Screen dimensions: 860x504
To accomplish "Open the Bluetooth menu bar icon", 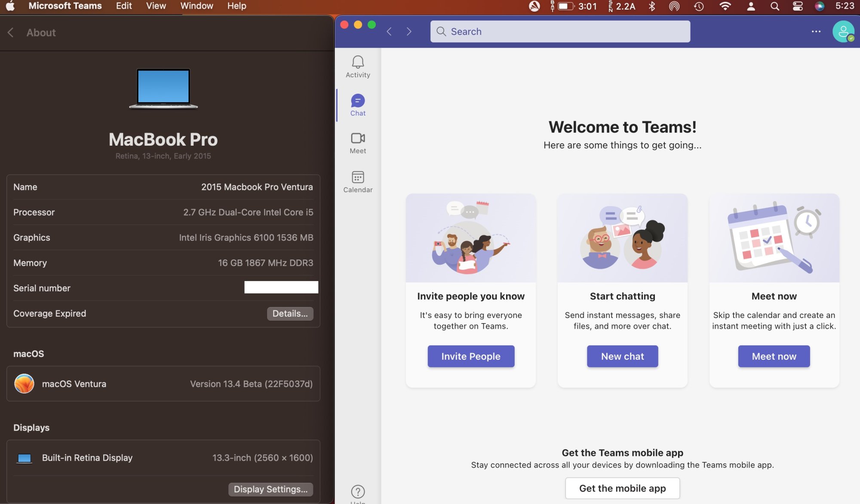I will [652, 6].
